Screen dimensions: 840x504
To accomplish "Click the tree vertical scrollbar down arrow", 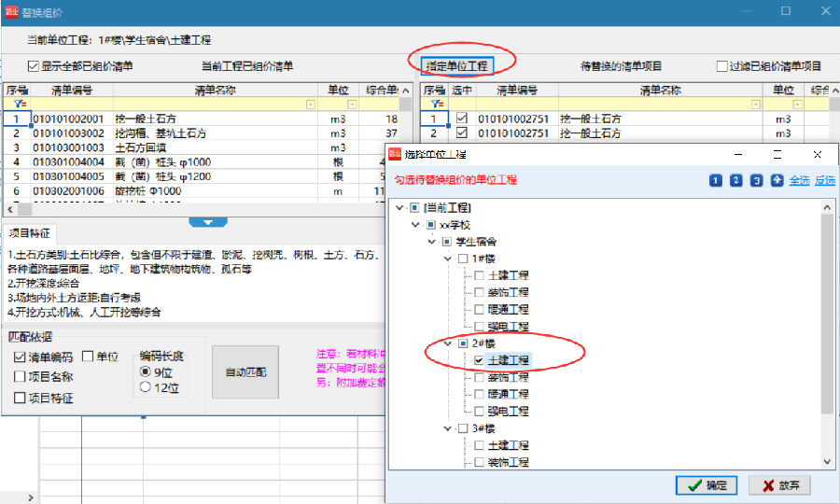I will [x=827, y=461].
